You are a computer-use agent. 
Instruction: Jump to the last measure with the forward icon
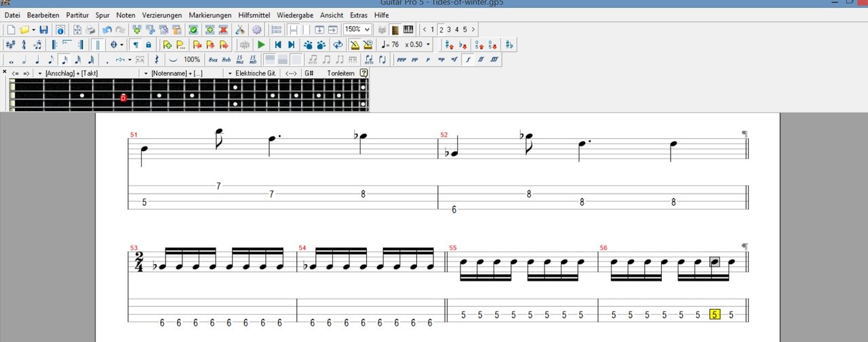(x=292, y=45)
